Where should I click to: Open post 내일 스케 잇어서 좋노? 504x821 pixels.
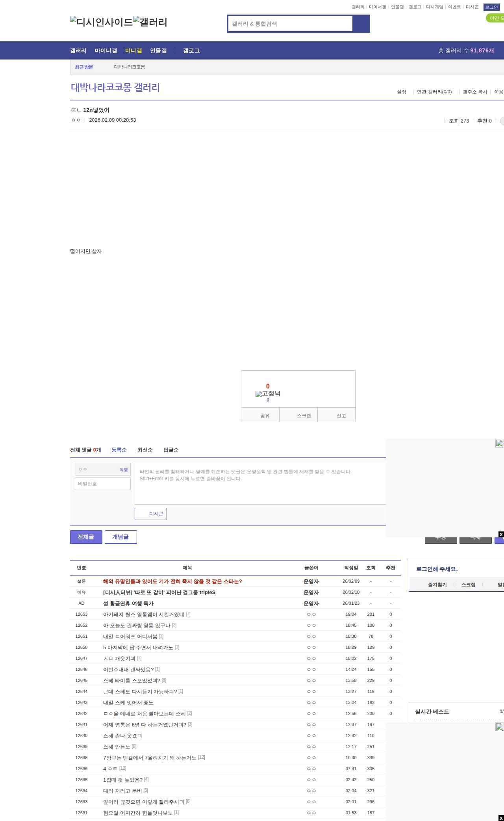coord(128,702)
